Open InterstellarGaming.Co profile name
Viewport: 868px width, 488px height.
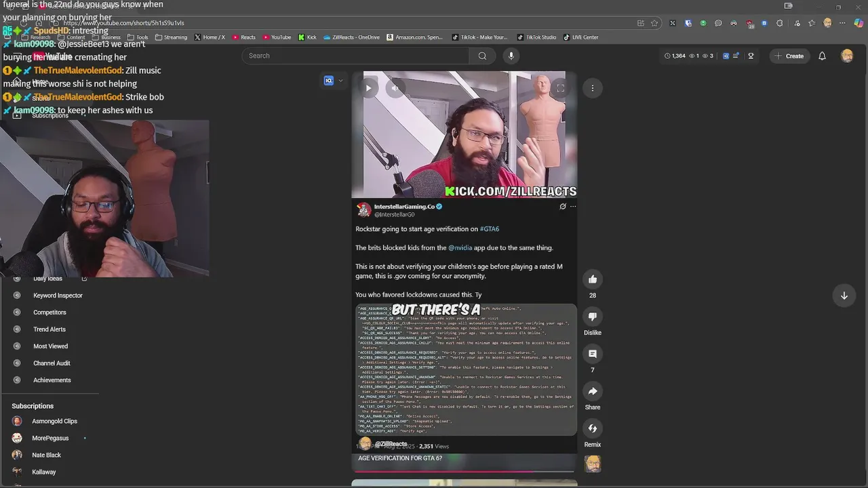coord(404,207)
